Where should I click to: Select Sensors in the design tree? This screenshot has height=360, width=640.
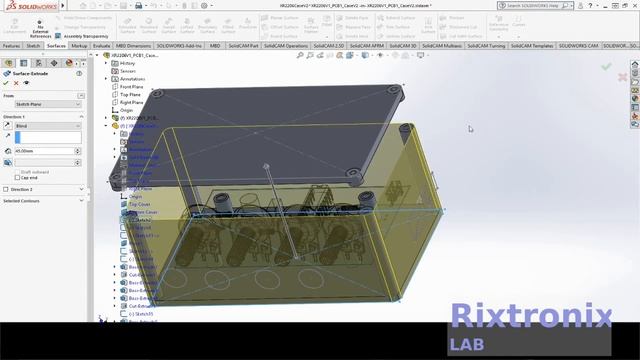pos(128,71)
